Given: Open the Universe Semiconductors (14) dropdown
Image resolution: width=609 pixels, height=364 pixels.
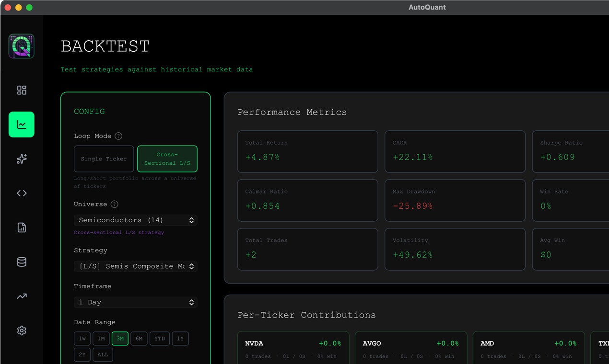Looking at the screenshot, I should point(136,220).
